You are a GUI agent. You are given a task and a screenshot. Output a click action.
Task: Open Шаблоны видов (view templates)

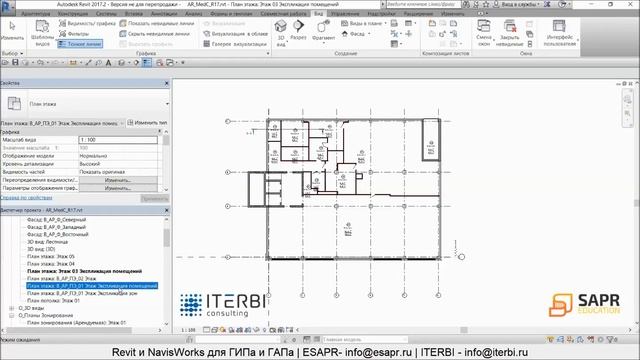click(42, 33)
